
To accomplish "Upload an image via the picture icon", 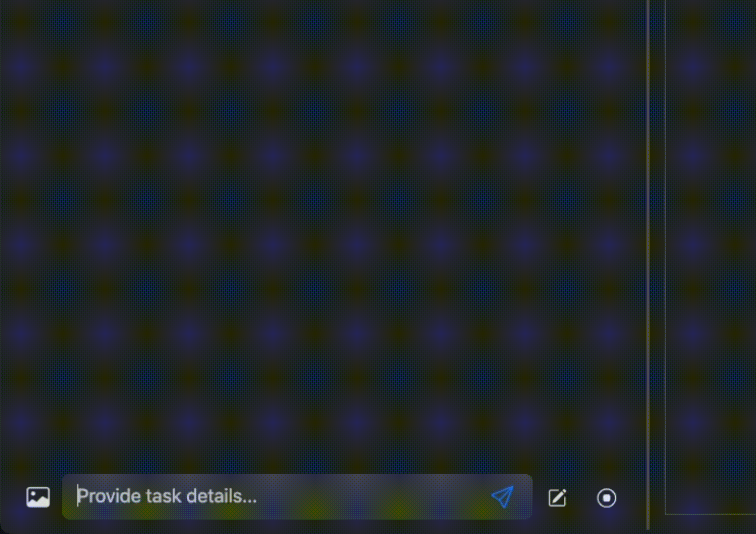I will tap(38, 497).
